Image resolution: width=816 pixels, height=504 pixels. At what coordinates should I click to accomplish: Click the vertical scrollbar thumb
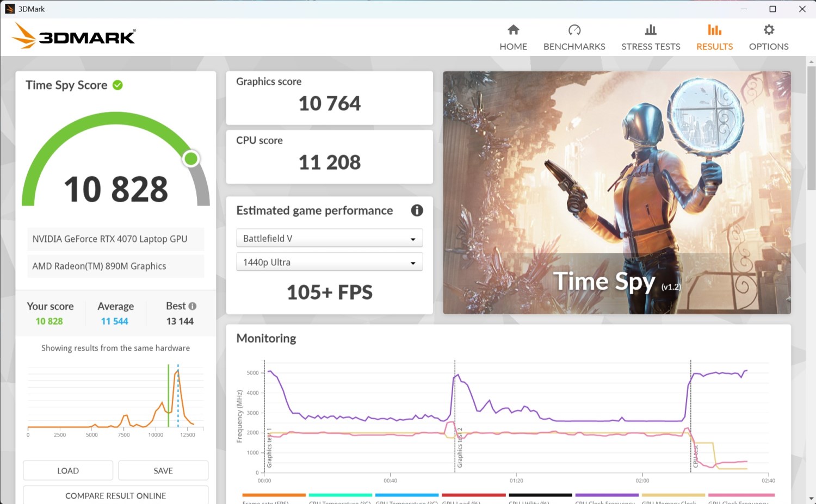coord(811,128)
